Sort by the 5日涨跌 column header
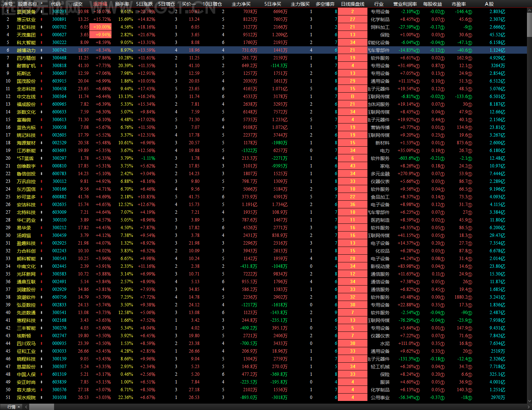Image resolution: width=532 pixels, height=410 pixels. point(144,4)
